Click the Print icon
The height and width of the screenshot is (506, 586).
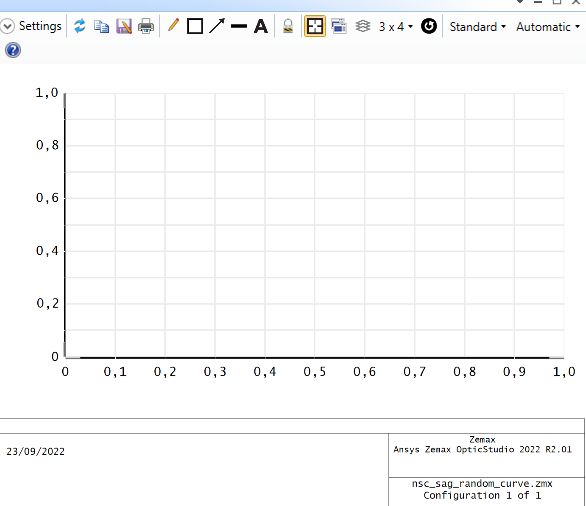[146, 27]
